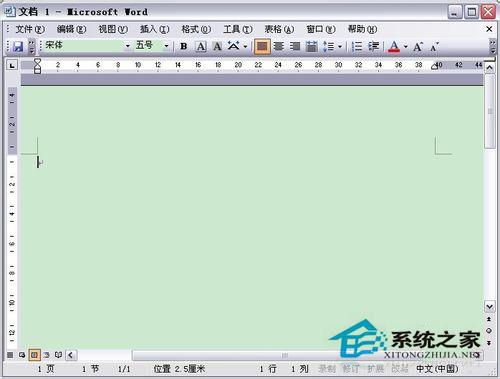
Task: Expand the standard toolbar options chevron
Action: click(x=31, y=46)
